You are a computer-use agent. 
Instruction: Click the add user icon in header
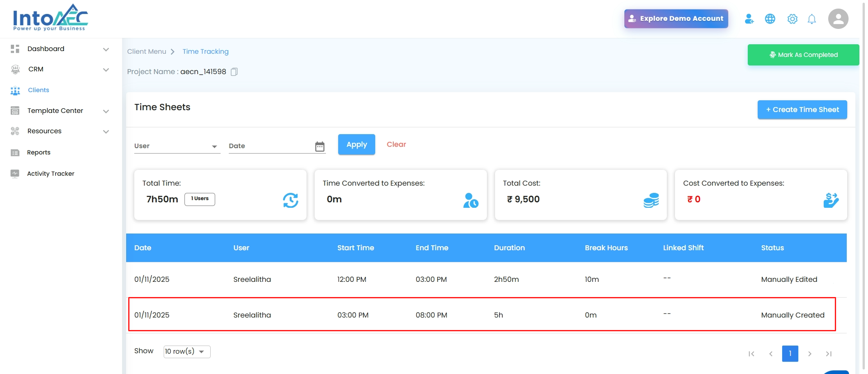(749, 19)
